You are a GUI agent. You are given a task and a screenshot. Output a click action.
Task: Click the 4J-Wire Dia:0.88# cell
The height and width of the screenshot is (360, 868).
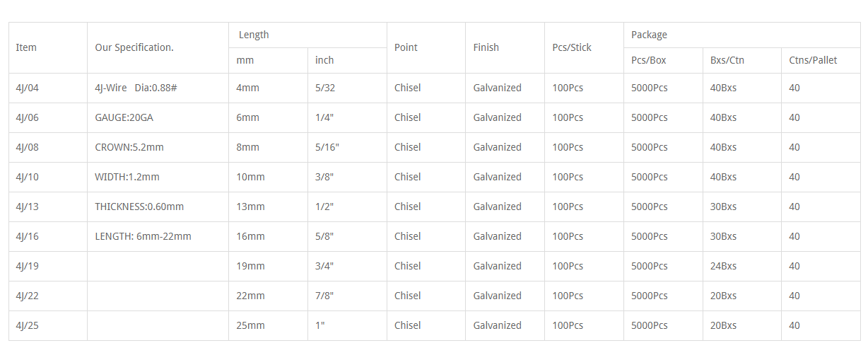158,88
